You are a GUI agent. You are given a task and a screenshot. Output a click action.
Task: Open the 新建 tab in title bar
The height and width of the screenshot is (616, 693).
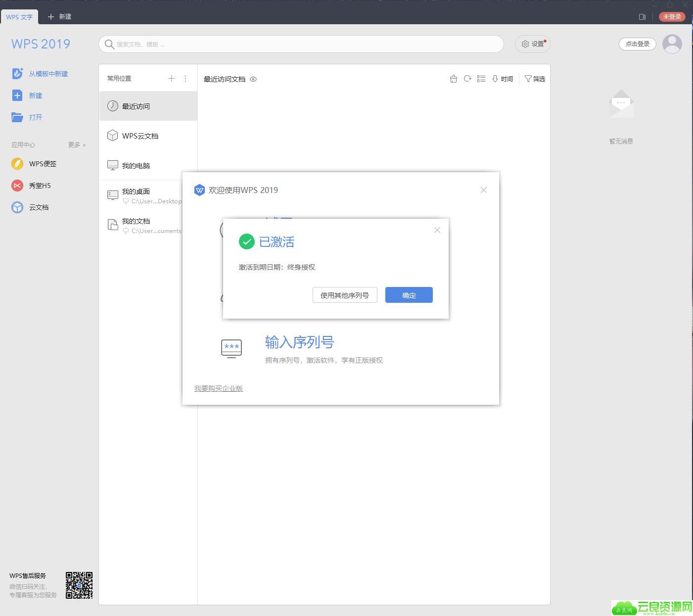pyautogui.click(x=59, y=17)
